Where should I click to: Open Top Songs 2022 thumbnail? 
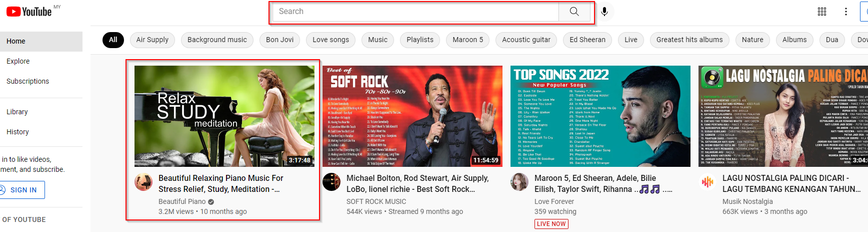(x=600, y=116)
